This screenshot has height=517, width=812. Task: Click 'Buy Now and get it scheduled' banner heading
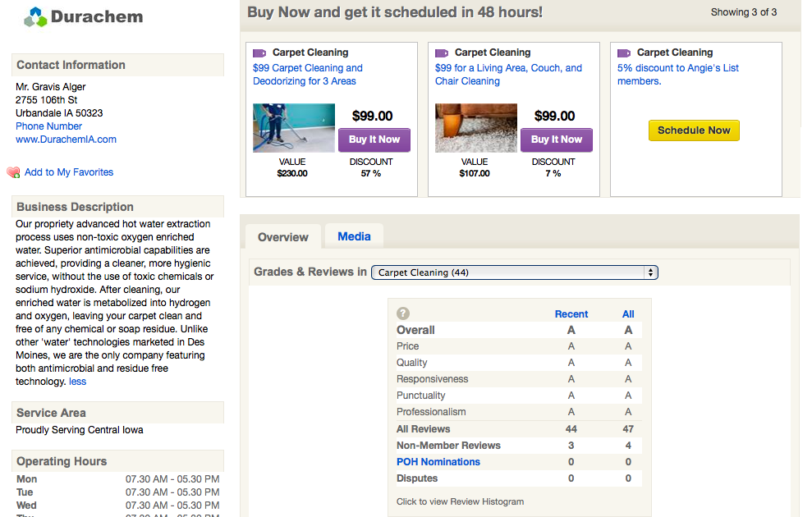coord(395,12)
